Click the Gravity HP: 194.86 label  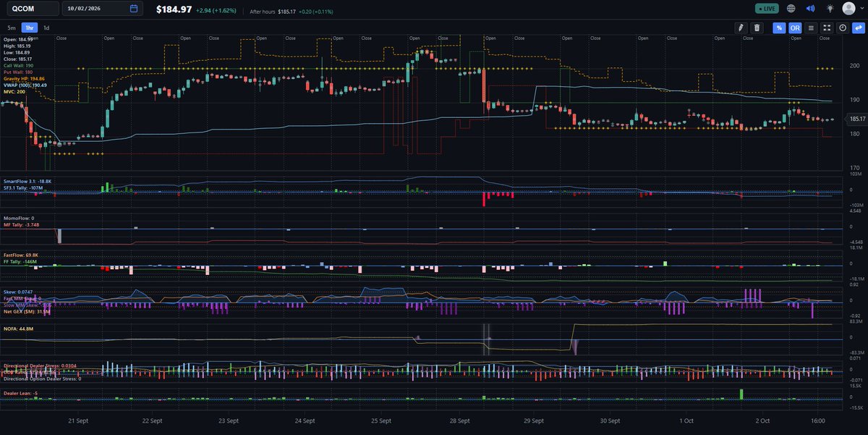(24, 78)
